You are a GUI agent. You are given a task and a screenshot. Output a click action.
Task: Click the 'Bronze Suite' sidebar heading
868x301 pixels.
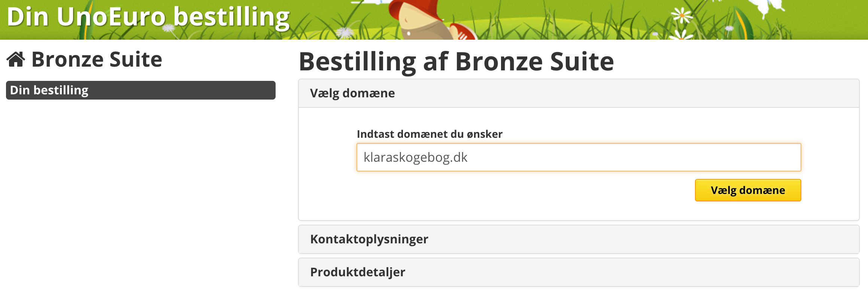[x=97, y=60]
